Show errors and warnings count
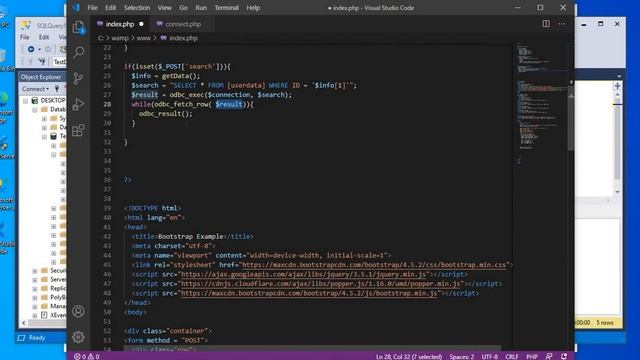The height and width of the screenshot is (360, 640). pyautogui.click(x=87, y=356)
